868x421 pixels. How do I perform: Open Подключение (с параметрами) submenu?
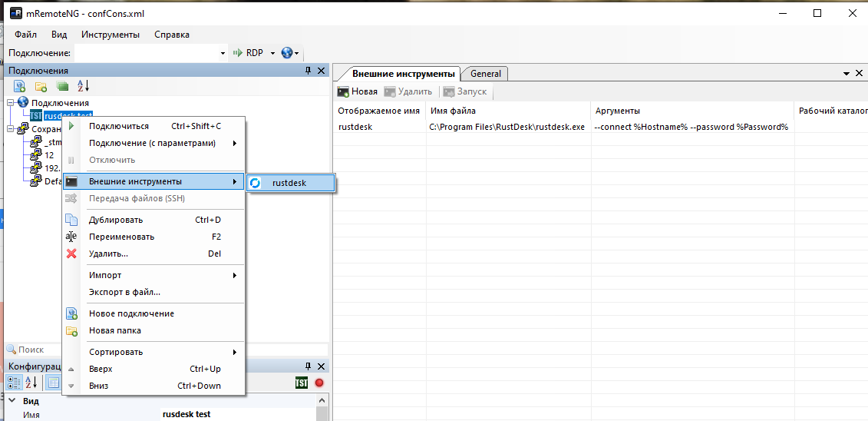153,143
